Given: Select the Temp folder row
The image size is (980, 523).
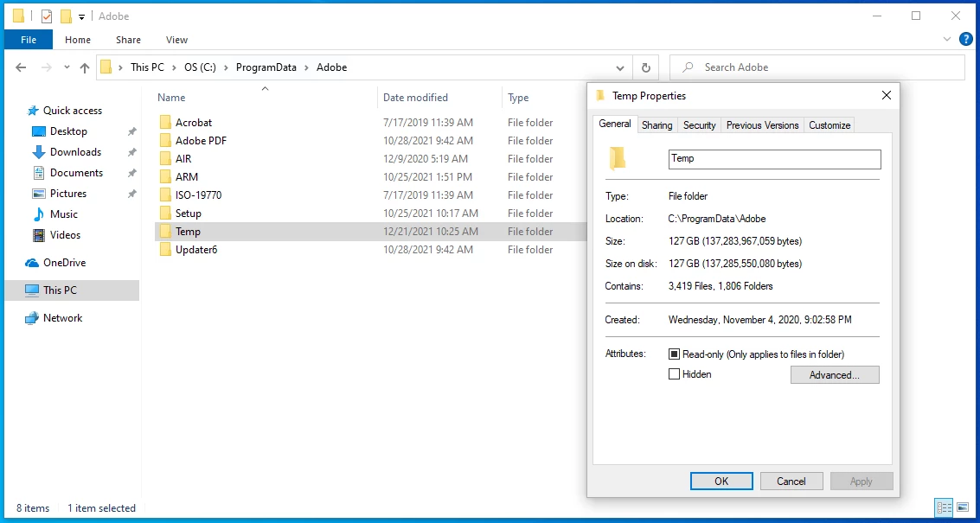Looking at the screenshot, I should pyautogui.click(x=370, y=231).
